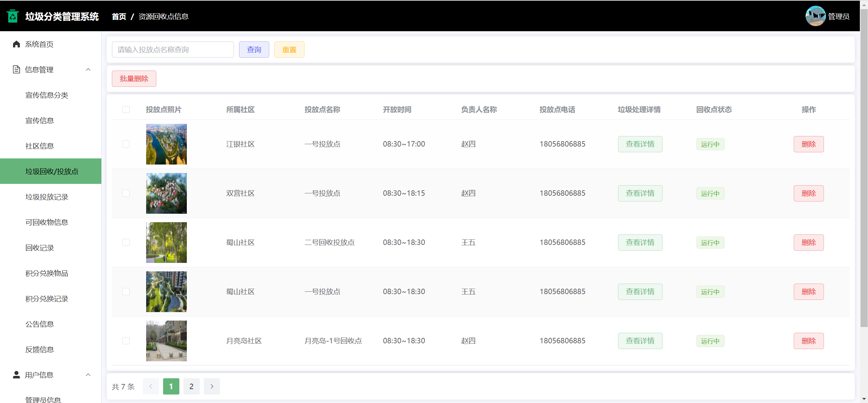
Task: Click the administrator avatar image
Action: (x=815, y=16)
